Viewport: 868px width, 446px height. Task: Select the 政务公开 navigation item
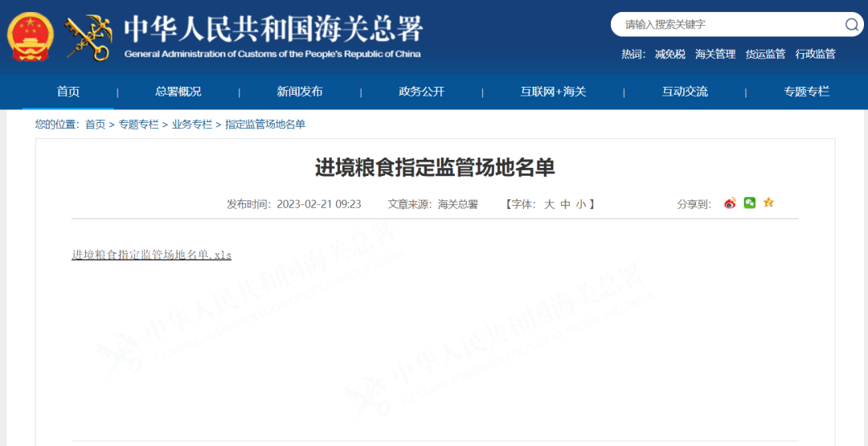click(421, 92)
